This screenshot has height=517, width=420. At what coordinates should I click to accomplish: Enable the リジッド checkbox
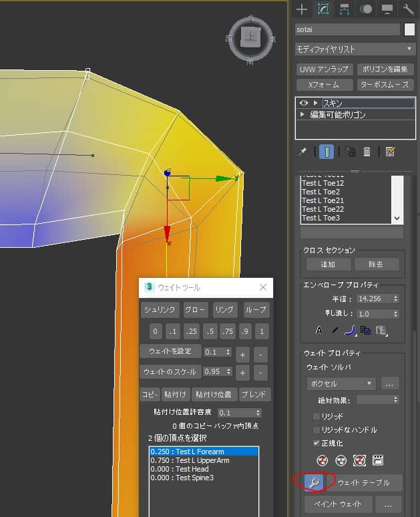317,416
